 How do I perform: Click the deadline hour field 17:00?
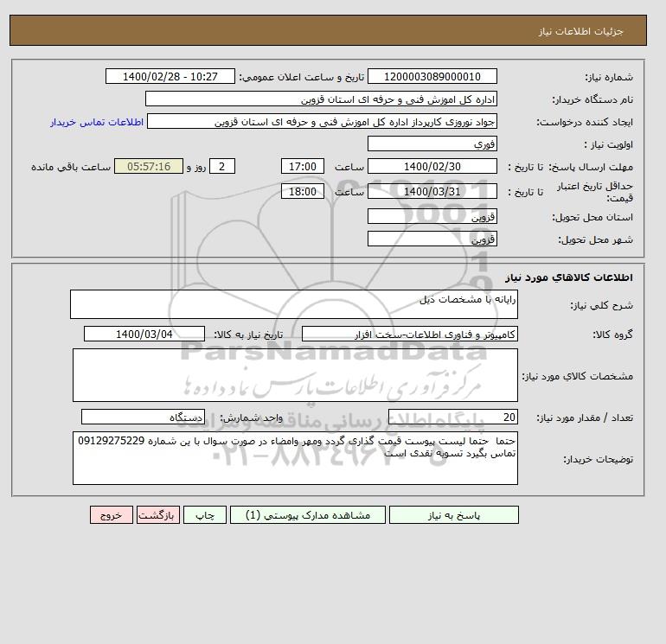pos(303,167)
